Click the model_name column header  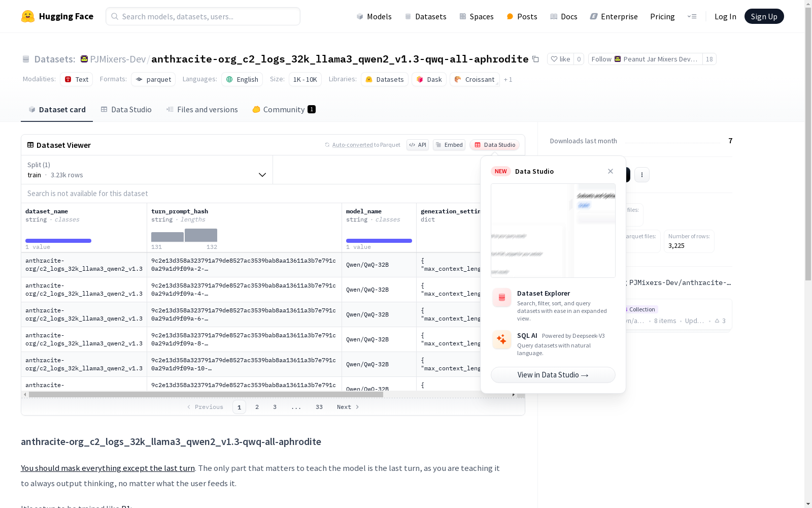coord(363,211)
